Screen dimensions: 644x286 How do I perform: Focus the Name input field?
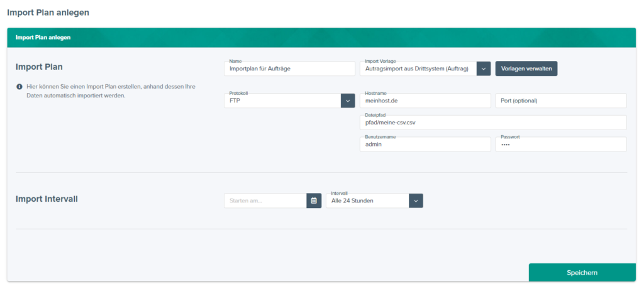pos(289,69)
